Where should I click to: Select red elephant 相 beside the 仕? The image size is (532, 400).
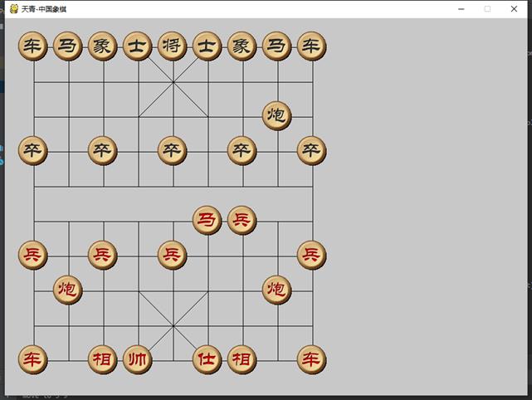point(242,359)
